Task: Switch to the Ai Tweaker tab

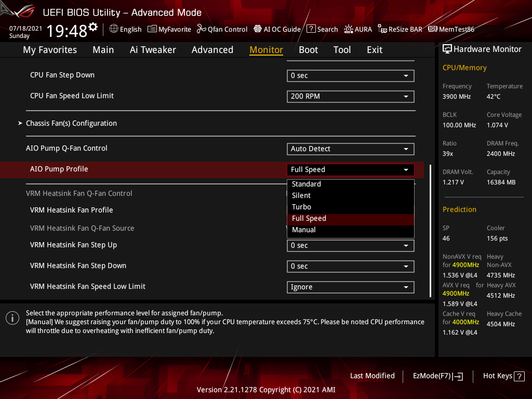Action: coord(153,49)
